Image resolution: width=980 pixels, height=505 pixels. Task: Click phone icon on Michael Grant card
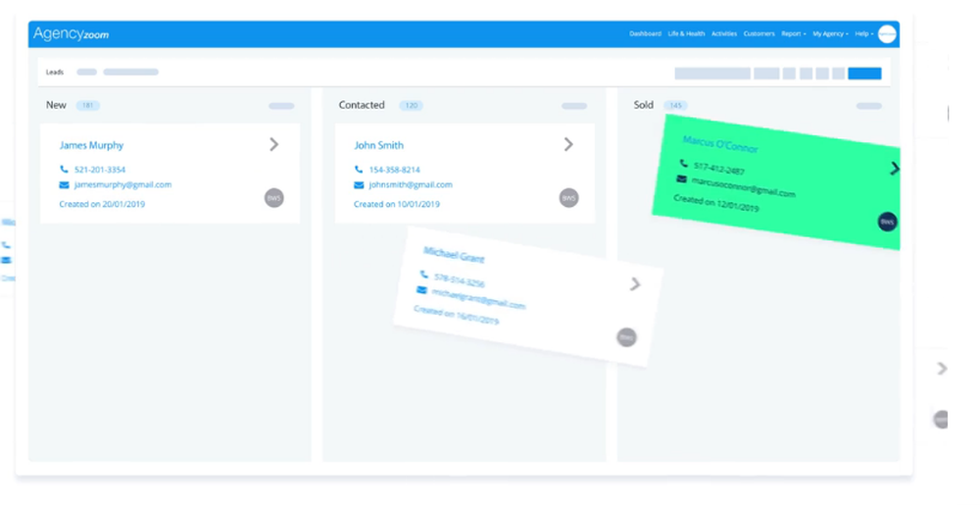(x=424, y=275)
